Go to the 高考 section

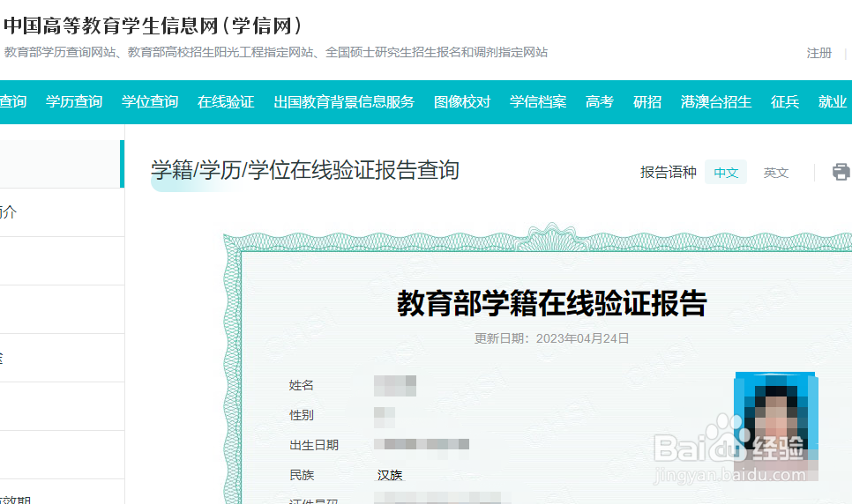point(600,101)
